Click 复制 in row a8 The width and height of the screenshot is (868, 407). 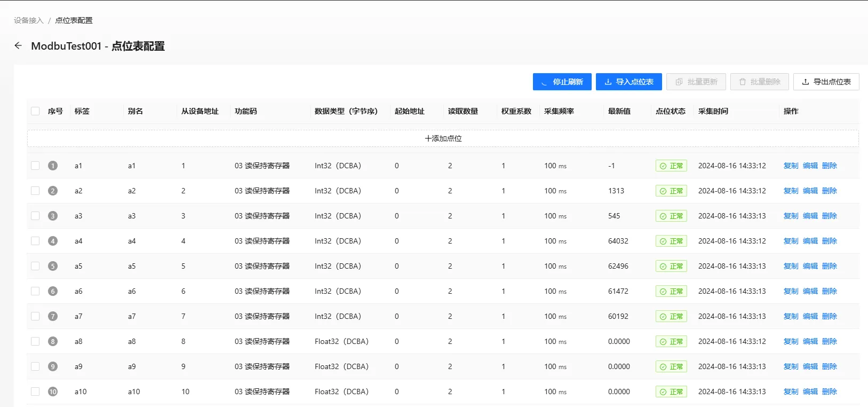coord(791,341)
